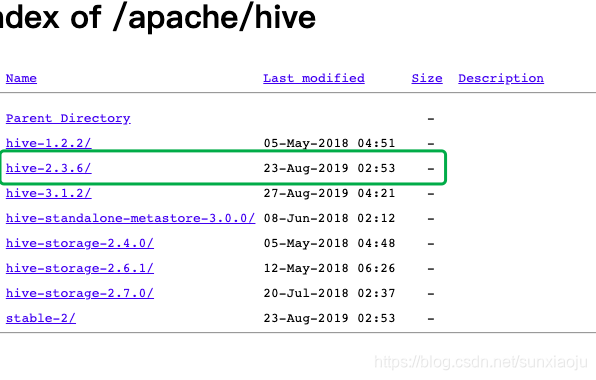Open the hive-3.1.2/ folder
The image size is (596, 380).
point(49,193)
